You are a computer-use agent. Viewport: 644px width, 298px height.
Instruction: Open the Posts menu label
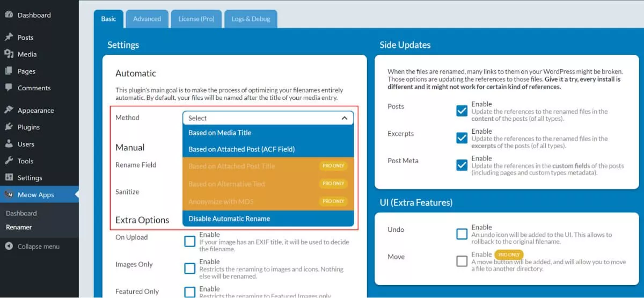25,38
